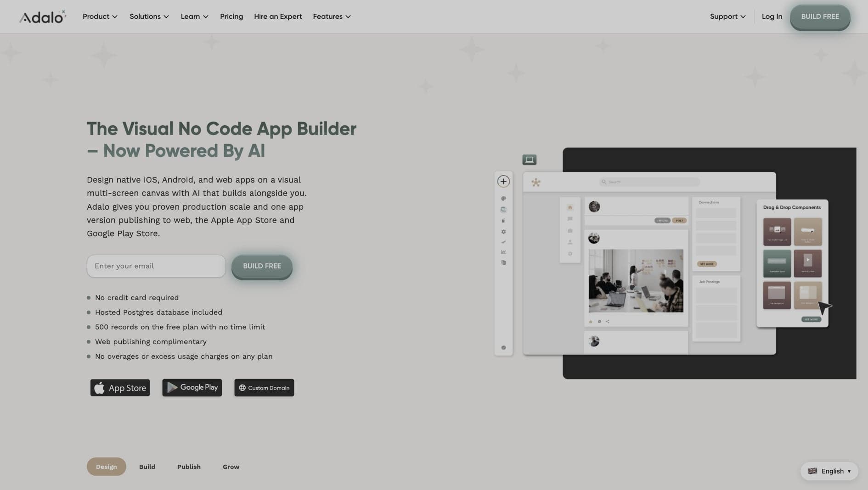
Task: Click SEE MORE under Connections
Action: tap(707, 264)
